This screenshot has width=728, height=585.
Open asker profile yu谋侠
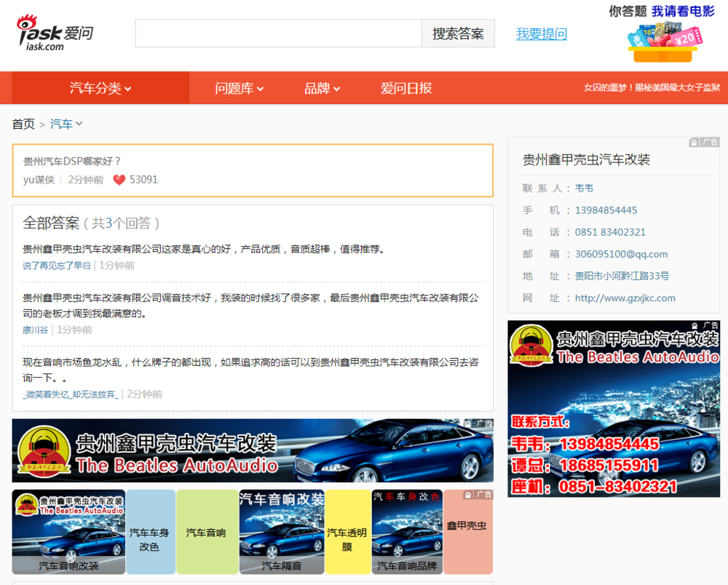39,180
